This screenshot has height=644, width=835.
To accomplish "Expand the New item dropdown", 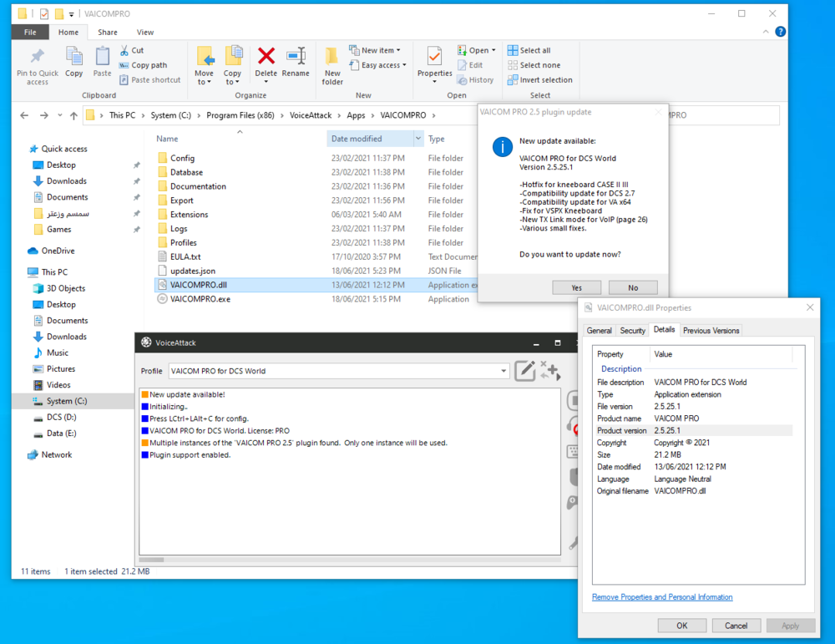I will pyautogui.click(x=398, y=51).
